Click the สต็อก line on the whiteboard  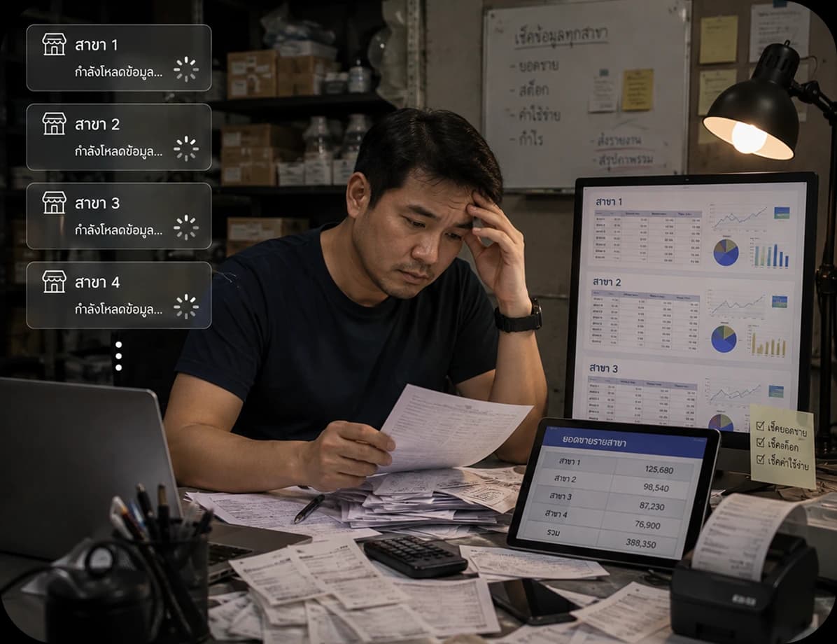[x=529, y=89]
